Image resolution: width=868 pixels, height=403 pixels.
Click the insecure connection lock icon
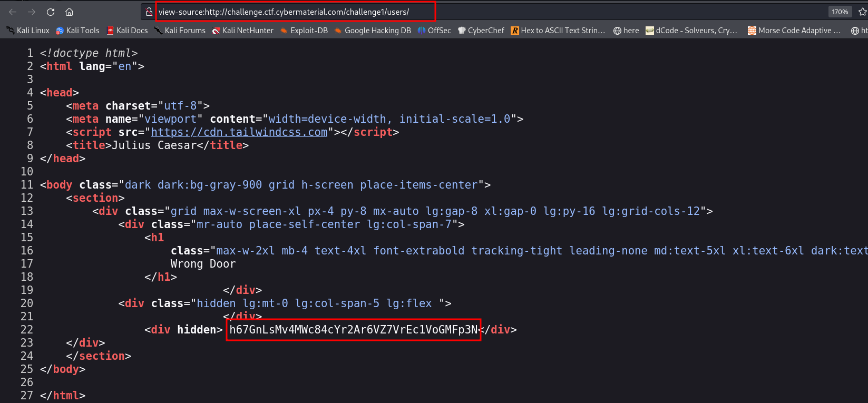coord(149,12)
